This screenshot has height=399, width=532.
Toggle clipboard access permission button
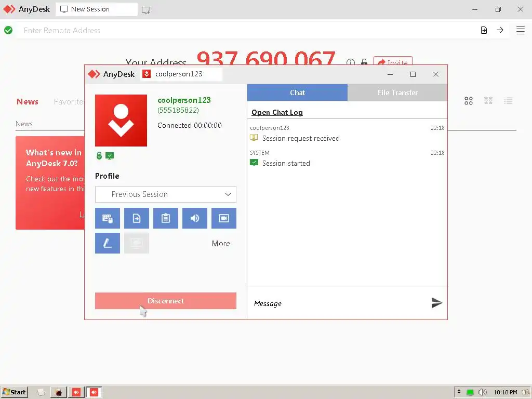[166, 218]
